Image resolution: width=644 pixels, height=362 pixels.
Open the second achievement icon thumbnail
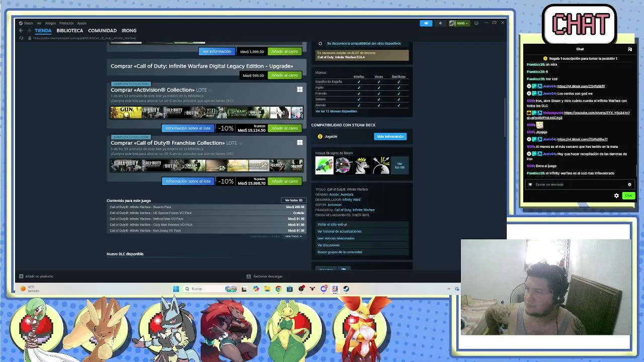(x=343, y=165)
